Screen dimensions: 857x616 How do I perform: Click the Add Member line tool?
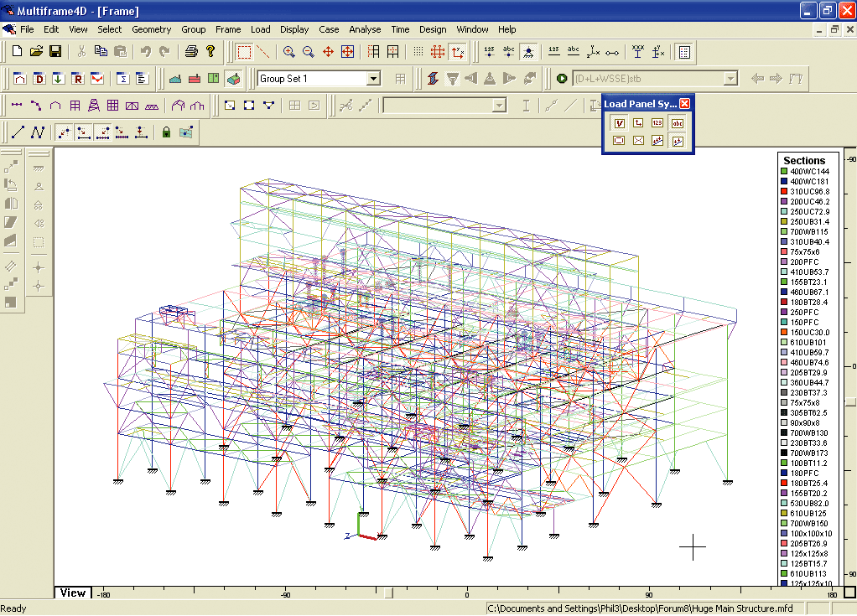pos(18,132)
